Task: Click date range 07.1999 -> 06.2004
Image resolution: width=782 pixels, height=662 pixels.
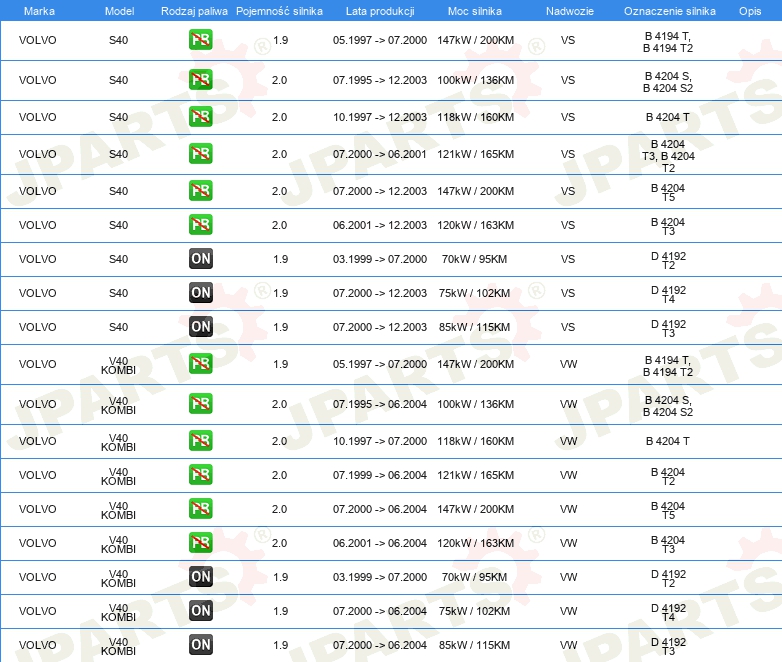Action: pos(380,475)
